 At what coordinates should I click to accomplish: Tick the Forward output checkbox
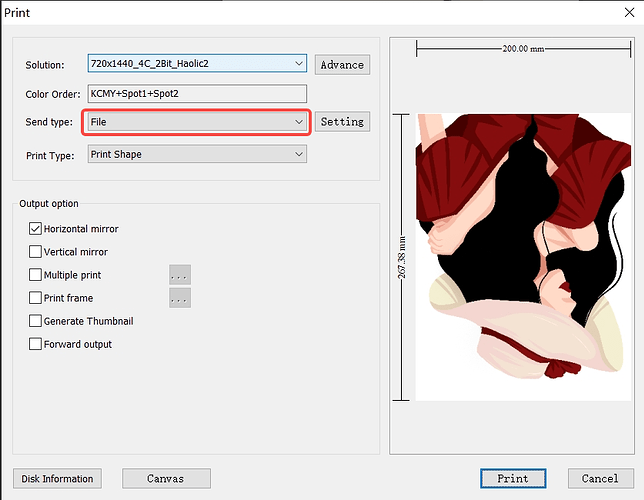click(35, 343)
